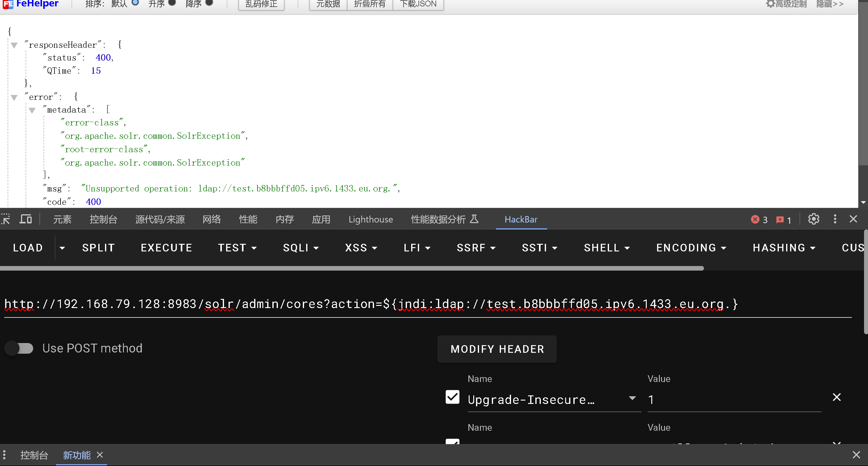Screen dimensions: 868x466
Task: Click the DevTools element inspector icon
Action: click(5, 219)
